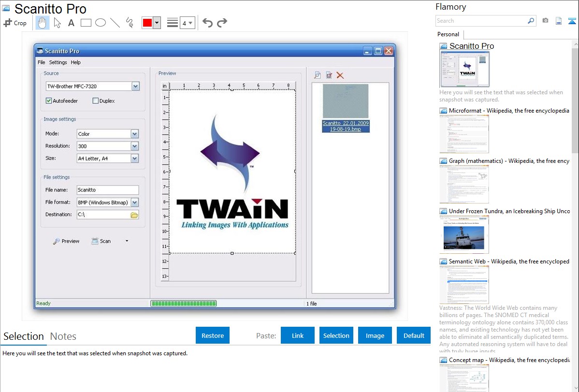Click the Scan button in Scanitto Pro
The width and height of the screenshot is (579, 392).
pyautogui.click(x=101, y=241)
